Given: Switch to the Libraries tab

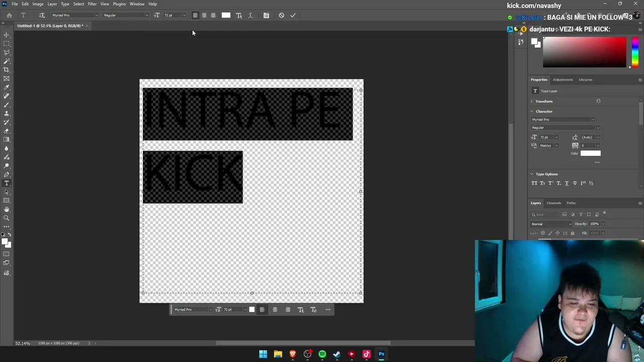Looking at the screenshot, I should click(x=585, y=79).
